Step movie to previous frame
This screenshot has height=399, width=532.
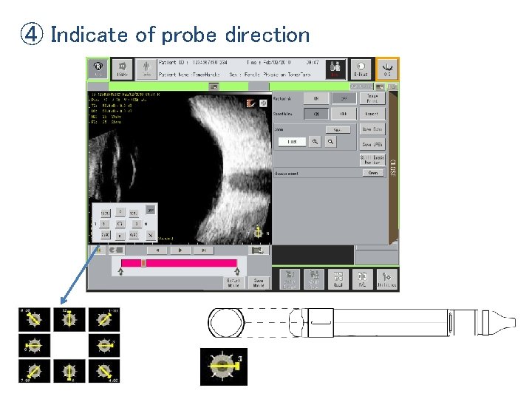point(157,250)
